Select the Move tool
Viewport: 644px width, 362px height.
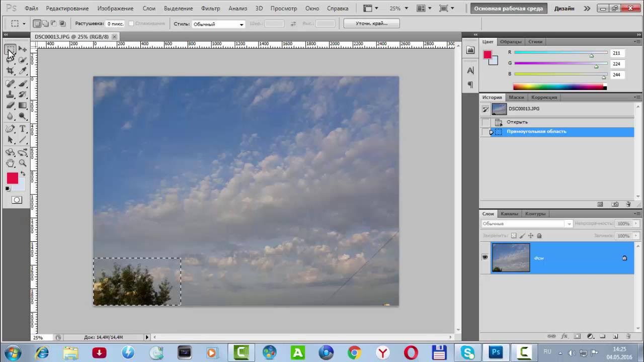[23, 49]
